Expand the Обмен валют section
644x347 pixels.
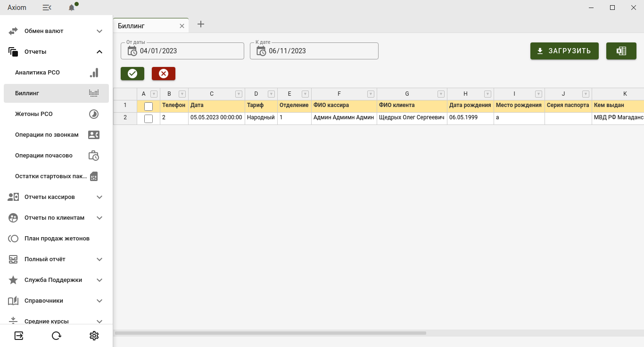[99, 31]
